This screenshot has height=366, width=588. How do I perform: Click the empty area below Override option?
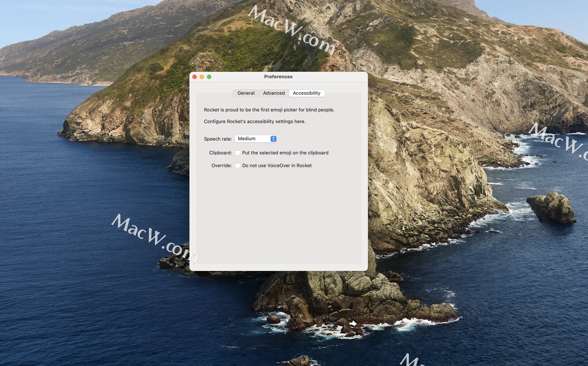click(278, 214)
